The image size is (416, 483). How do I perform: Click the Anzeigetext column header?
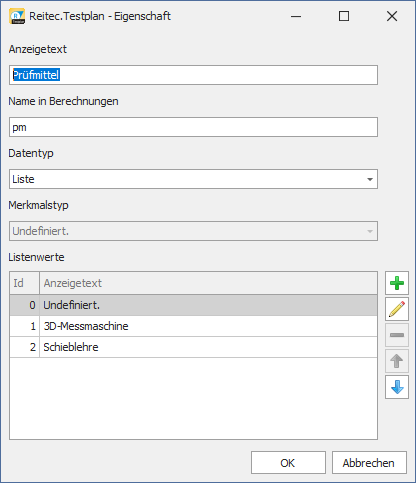[208, 283]
